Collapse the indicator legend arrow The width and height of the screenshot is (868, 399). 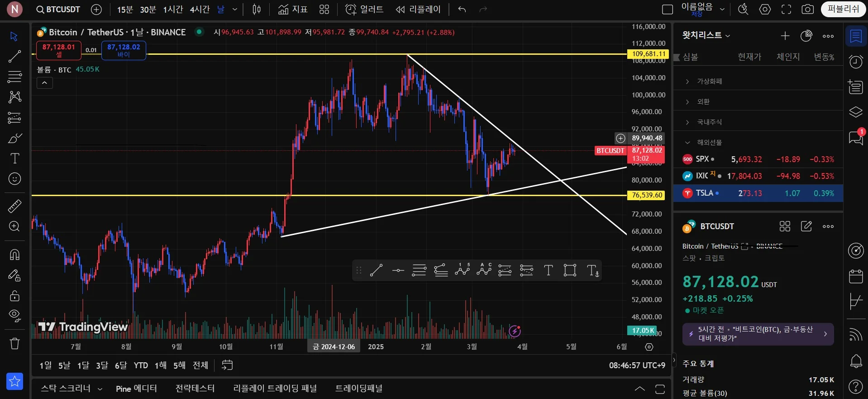pyautogui.click(x=44, y=83)
